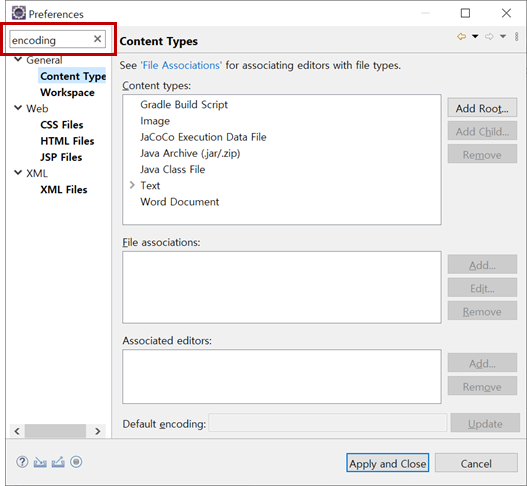Clear the encoding filter text

pyautogui.click(x=97, y=39)
